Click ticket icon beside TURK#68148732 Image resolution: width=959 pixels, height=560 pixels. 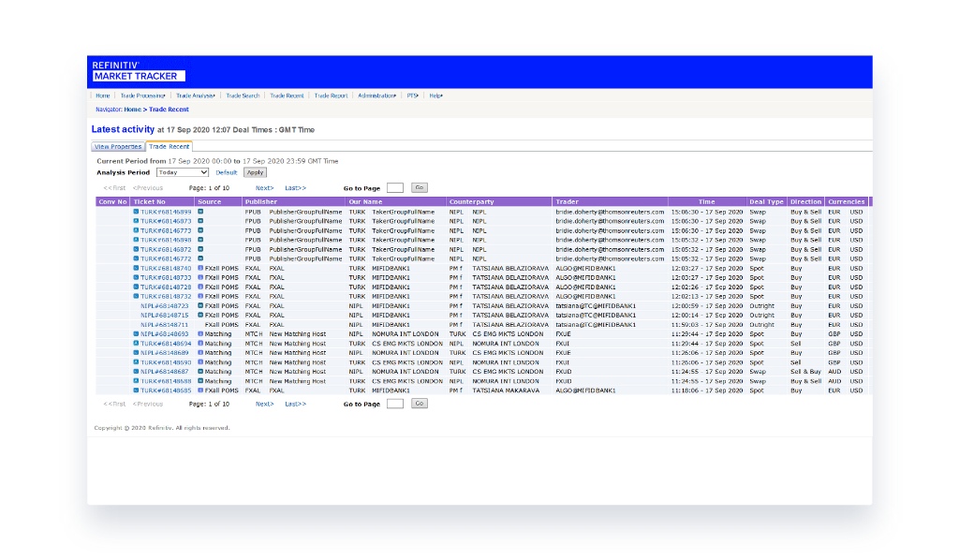(136, 296)
